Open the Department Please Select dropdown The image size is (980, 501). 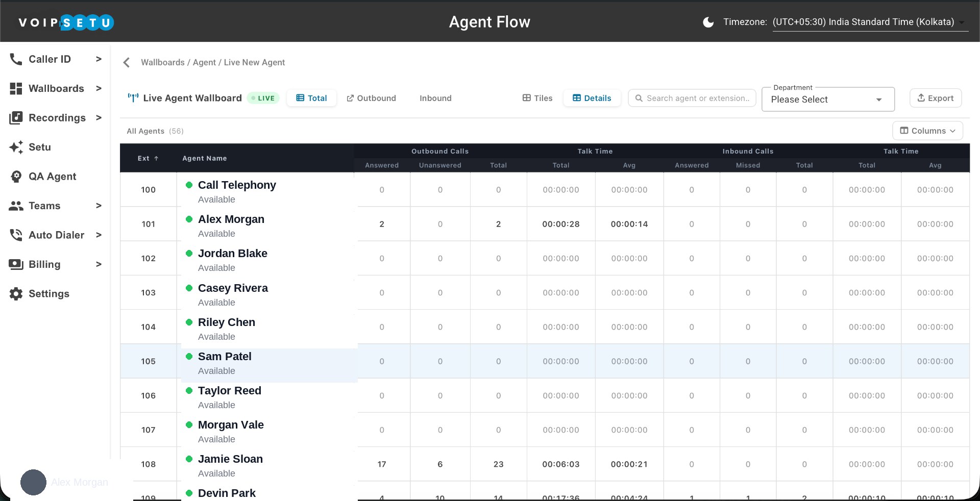point(827,99)
